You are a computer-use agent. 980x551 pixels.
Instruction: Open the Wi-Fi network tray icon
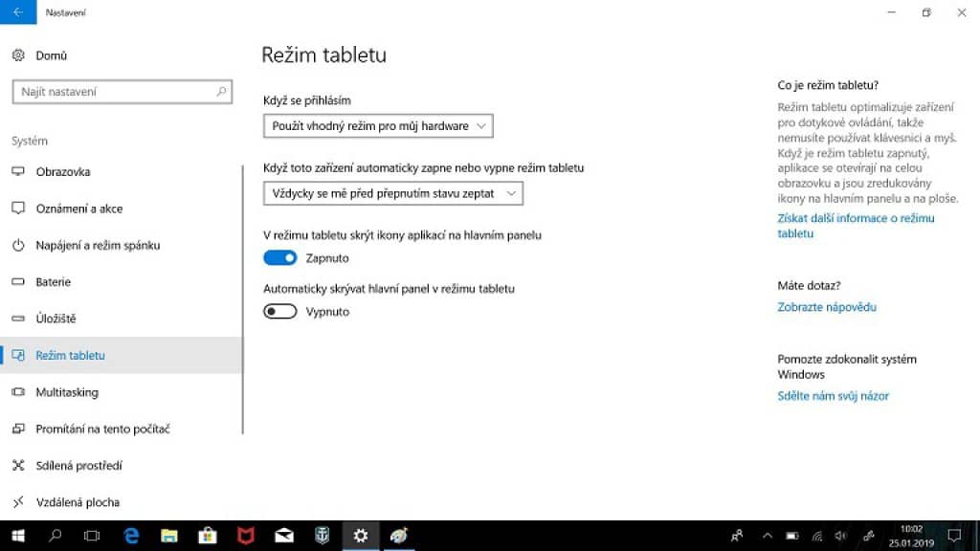tap(817, 536)
